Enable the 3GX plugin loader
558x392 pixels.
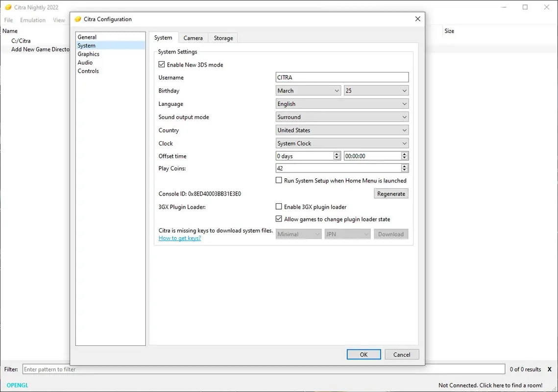[279, 206]
